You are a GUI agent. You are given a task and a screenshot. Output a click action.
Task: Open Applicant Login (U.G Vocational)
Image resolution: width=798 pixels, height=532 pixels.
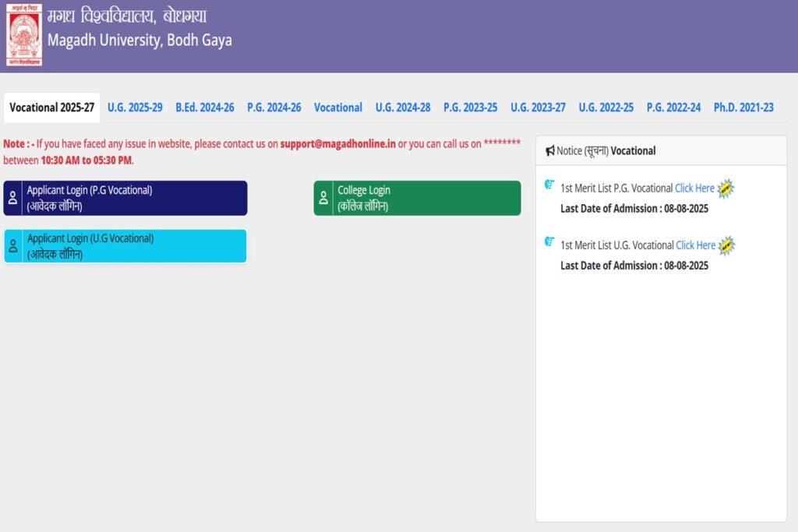point(125,246)
